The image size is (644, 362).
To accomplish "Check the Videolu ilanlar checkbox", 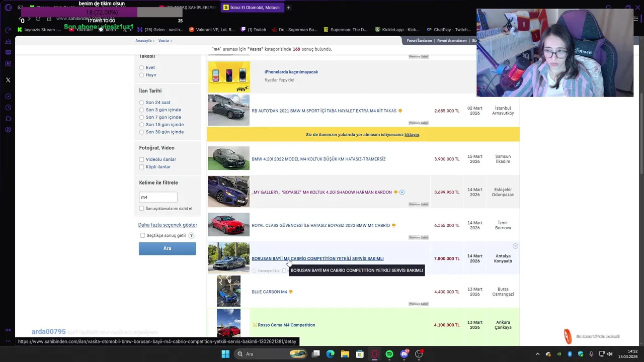I will coord(141,159).
